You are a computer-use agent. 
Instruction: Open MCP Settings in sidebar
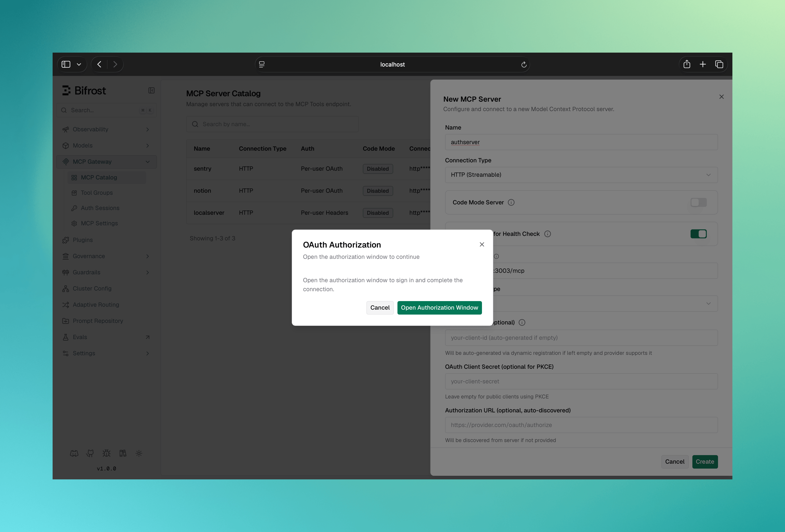tap(107, 223)
